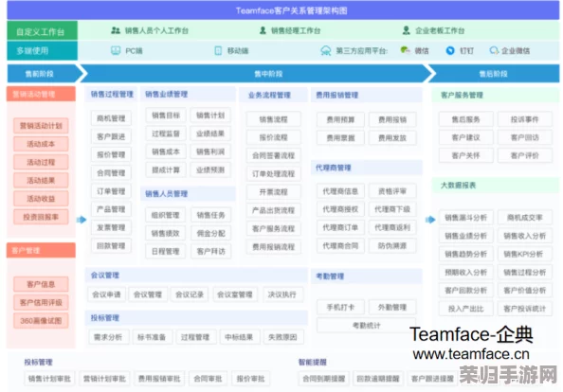Select 提成计算 box

166,169
